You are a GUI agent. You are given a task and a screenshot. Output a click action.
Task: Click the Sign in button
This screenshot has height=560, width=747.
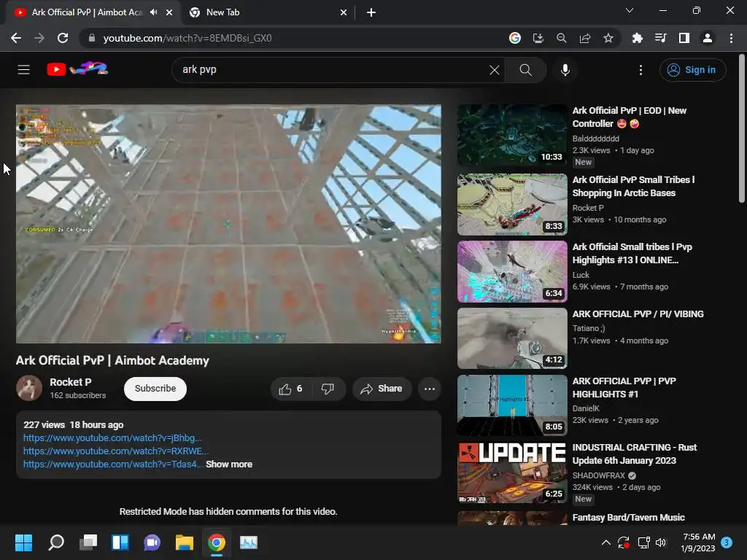[693, 70]
